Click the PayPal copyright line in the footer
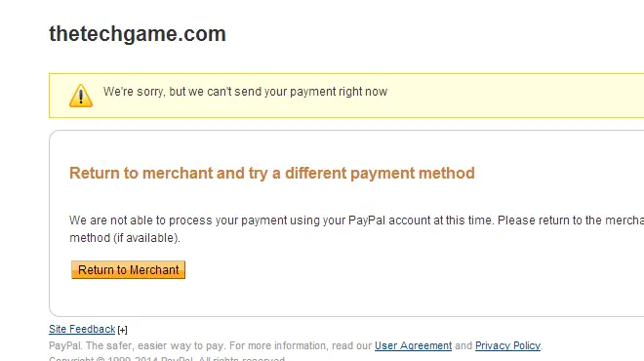Viewport: 644px width, 361px height. 167,359
